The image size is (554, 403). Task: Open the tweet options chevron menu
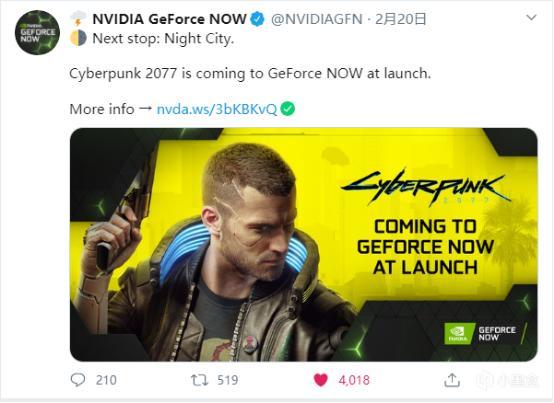pos(531,17)
